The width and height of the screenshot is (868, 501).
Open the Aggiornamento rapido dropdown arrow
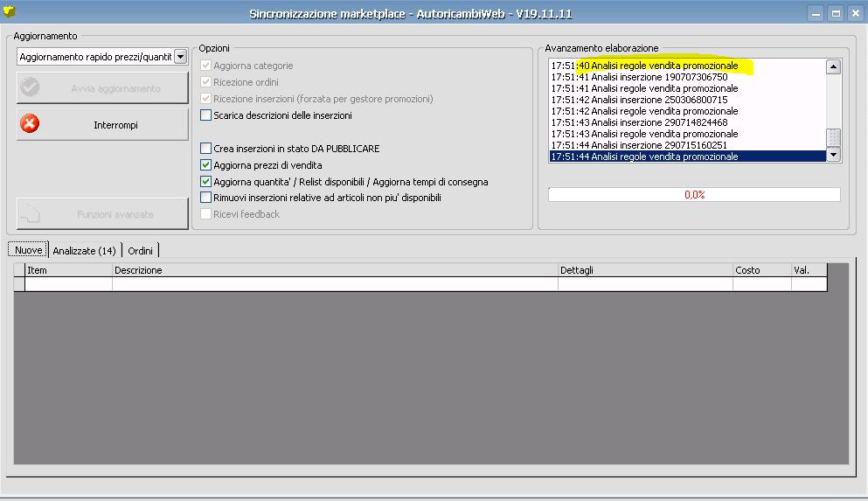pos(180,57)
